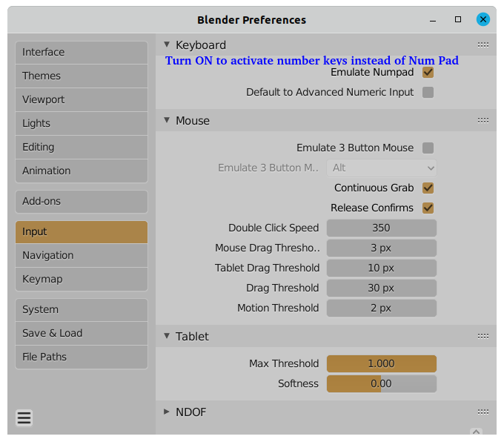
Task: Select the Input section
Action: (x=82, y=231)
